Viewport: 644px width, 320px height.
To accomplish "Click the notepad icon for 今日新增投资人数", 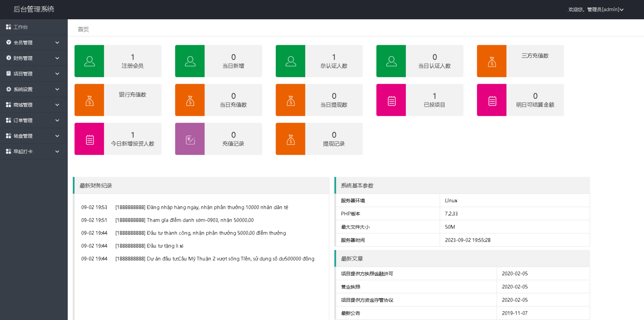I will [x=89, y=139].
